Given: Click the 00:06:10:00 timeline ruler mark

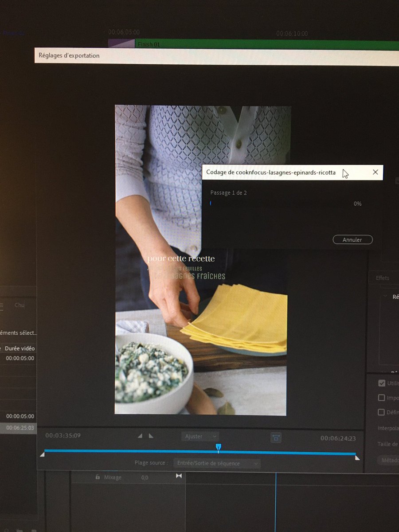Looking at the screenshot, I should click(x=292, y=33).
